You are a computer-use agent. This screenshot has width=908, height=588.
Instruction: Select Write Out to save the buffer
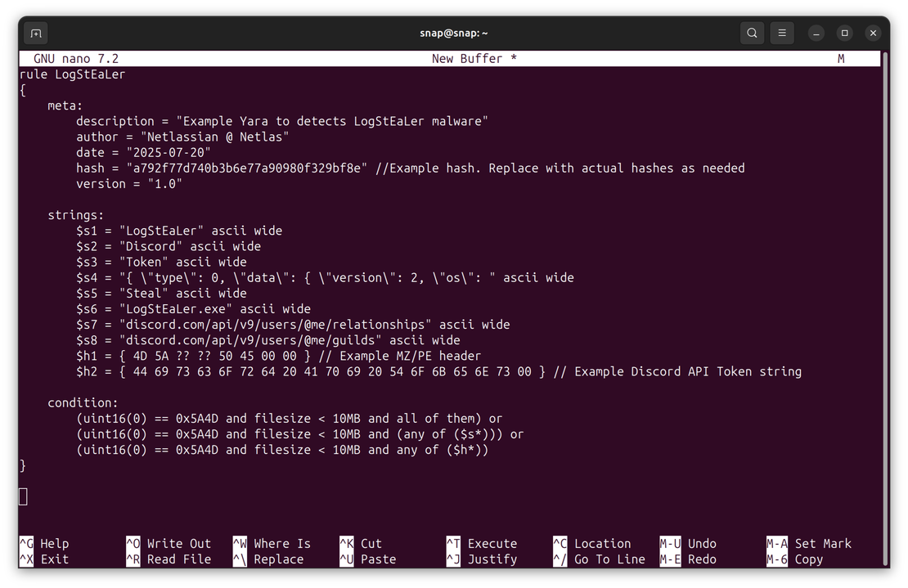178,543
